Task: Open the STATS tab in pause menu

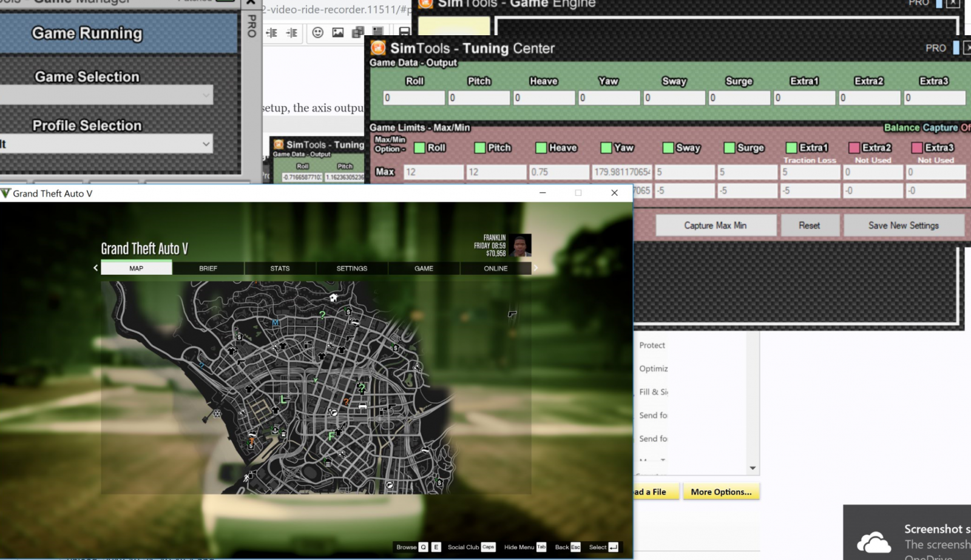Action: (x=280, y=268)
